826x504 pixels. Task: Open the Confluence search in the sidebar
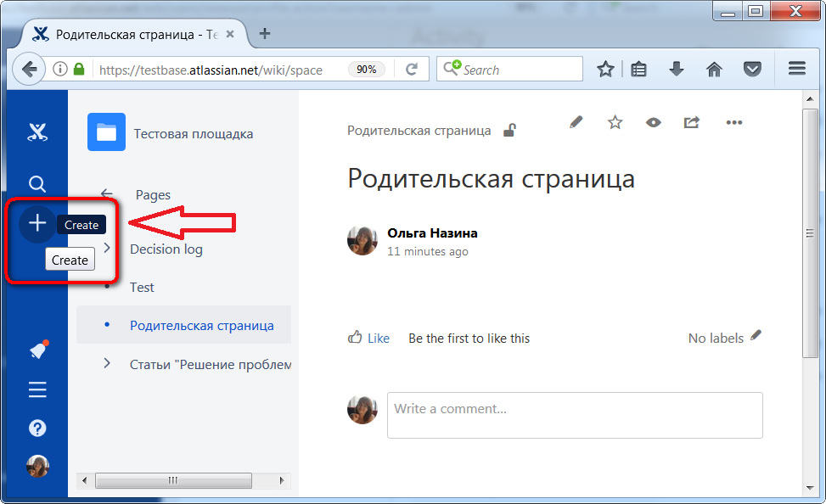click(x=37, y=183)
